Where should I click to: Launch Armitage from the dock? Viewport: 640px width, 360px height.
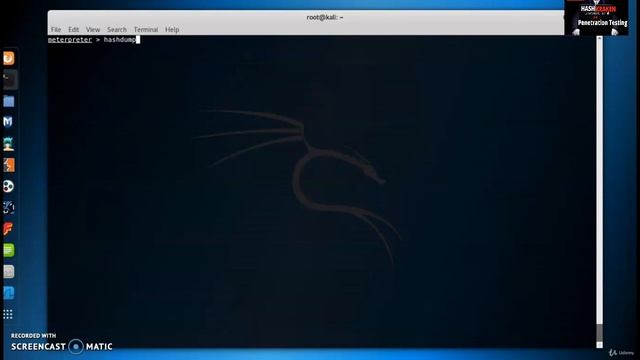click(x=9, y=144)
